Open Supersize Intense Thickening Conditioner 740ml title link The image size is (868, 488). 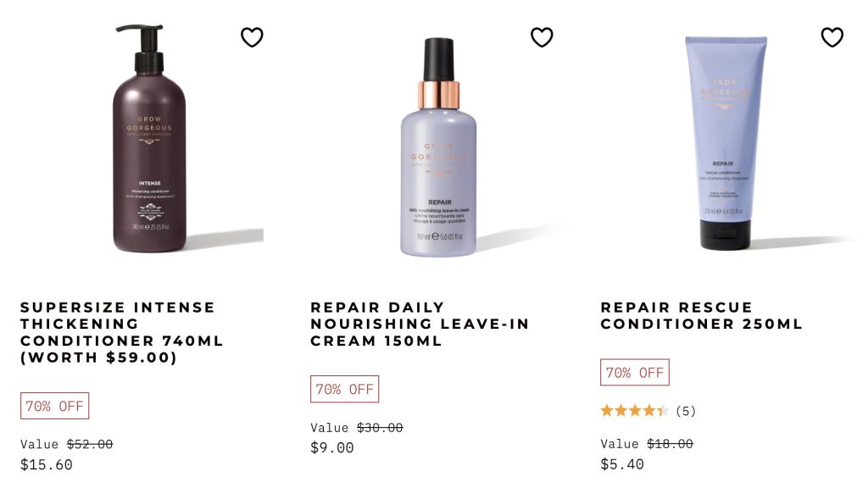tap(122, 332)
